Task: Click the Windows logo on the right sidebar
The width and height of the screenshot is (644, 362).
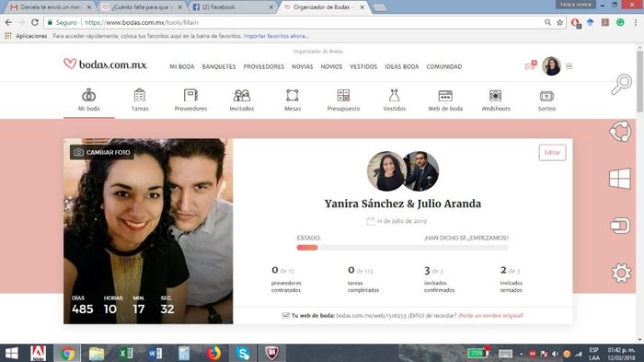Action: pyautogui.click(x=620, y=179)
